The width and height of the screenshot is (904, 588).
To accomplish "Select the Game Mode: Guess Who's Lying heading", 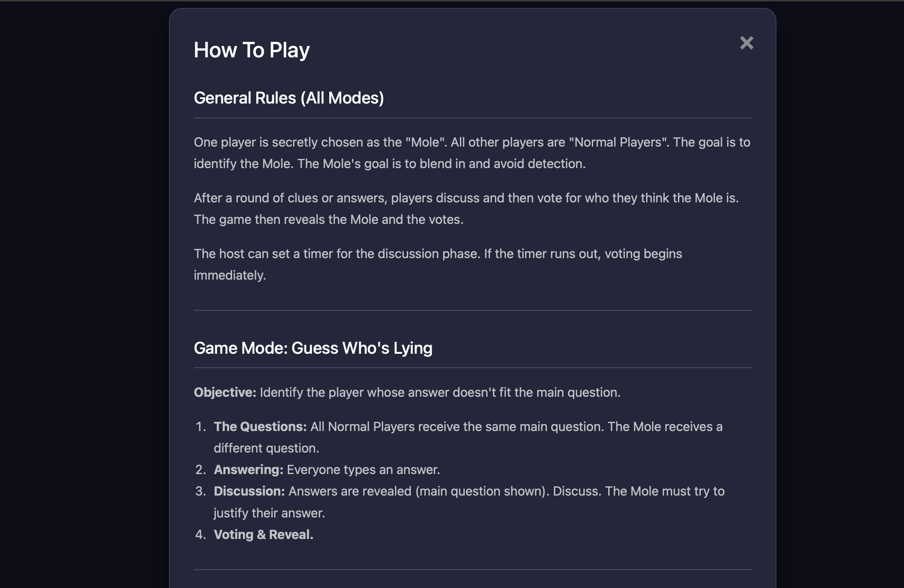I will [313, 348].
